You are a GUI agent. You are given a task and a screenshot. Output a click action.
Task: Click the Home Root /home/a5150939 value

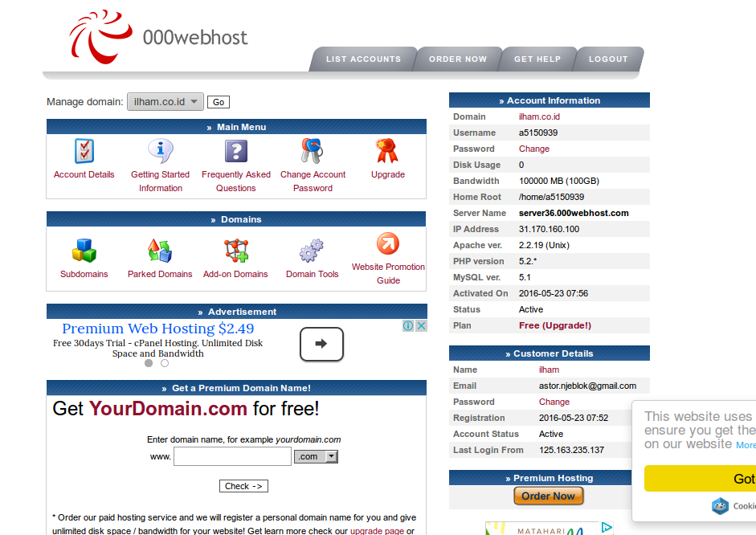(552, 197)
